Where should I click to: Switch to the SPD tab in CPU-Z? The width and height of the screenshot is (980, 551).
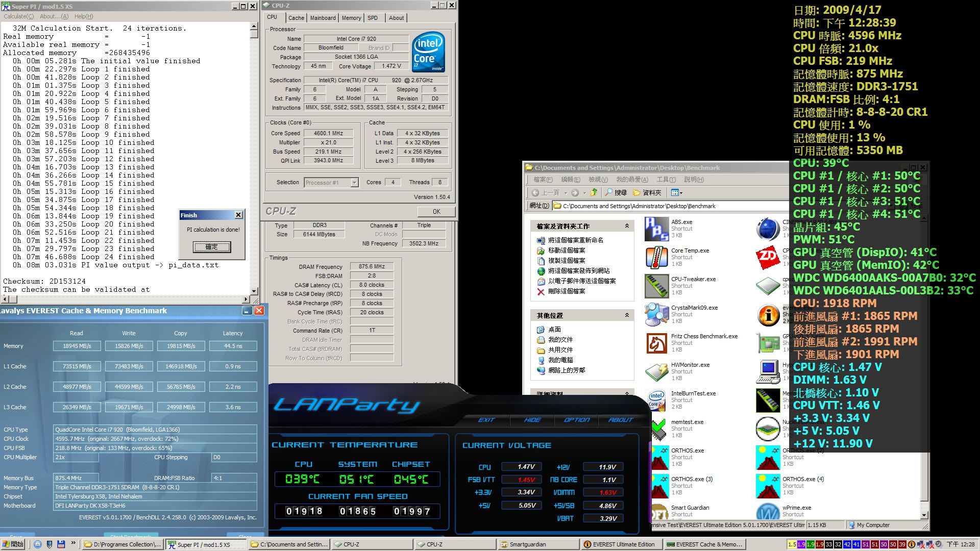(x=373, y=18)
